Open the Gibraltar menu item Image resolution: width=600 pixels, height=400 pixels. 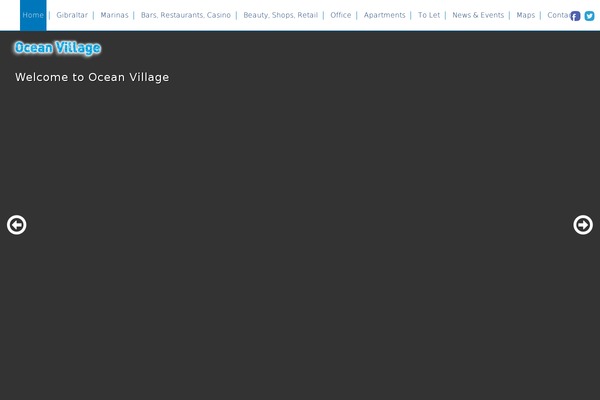72,15
